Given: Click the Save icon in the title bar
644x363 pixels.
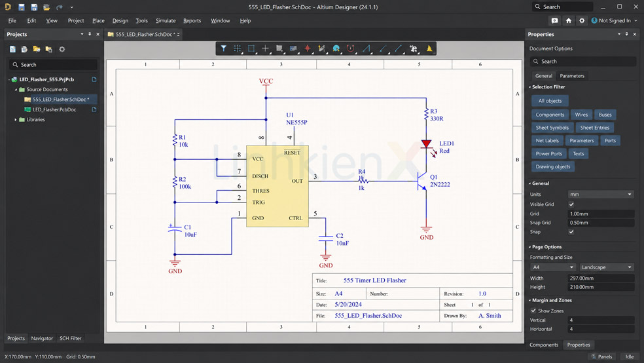Looking at the screenshot, I should 22,7.
